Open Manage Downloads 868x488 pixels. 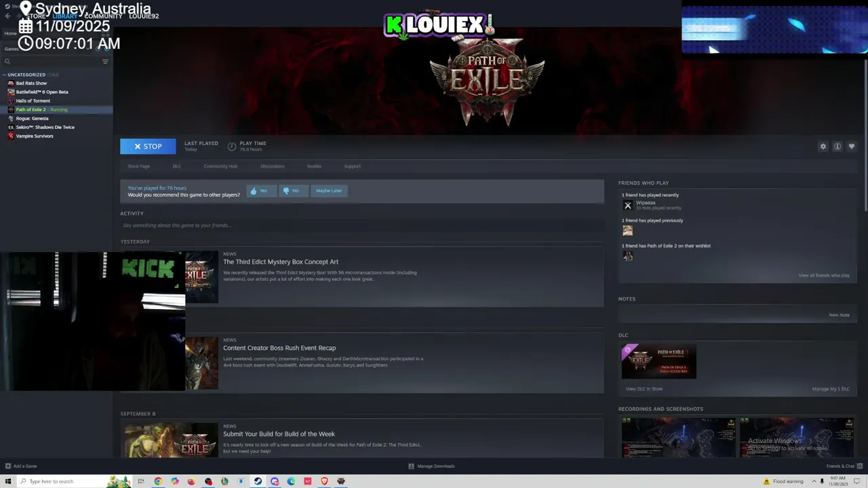click(431, 466)
